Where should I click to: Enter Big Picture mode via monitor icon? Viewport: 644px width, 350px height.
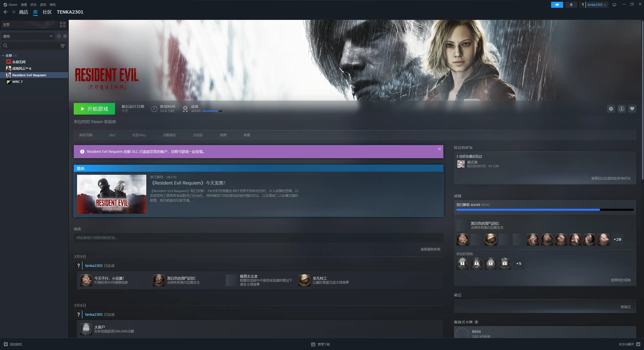[x=614, y=5]
